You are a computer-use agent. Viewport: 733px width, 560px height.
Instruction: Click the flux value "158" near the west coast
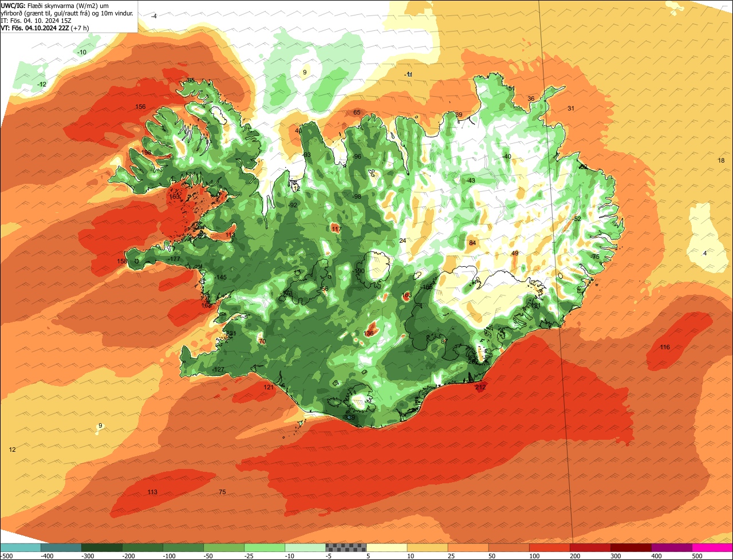tap(122, 262)
